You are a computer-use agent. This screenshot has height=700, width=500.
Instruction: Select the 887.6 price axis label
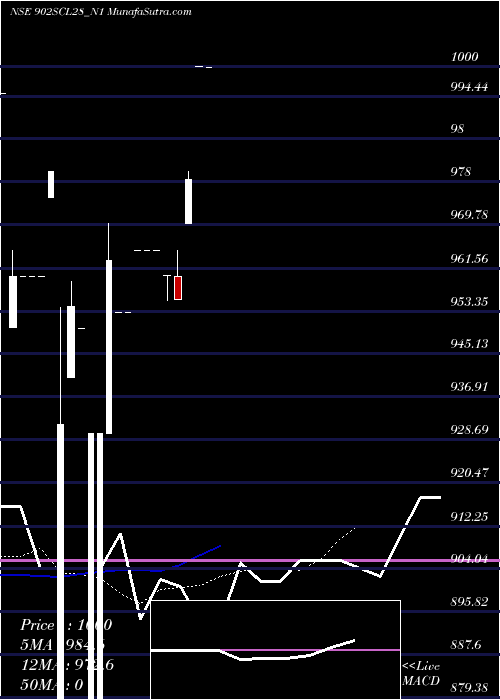(x=466, y=645)
